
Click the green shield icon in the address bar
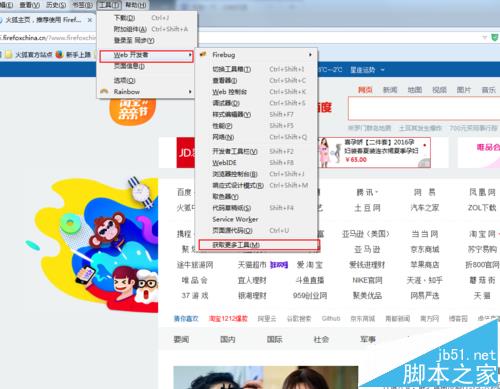click(495, 38)
